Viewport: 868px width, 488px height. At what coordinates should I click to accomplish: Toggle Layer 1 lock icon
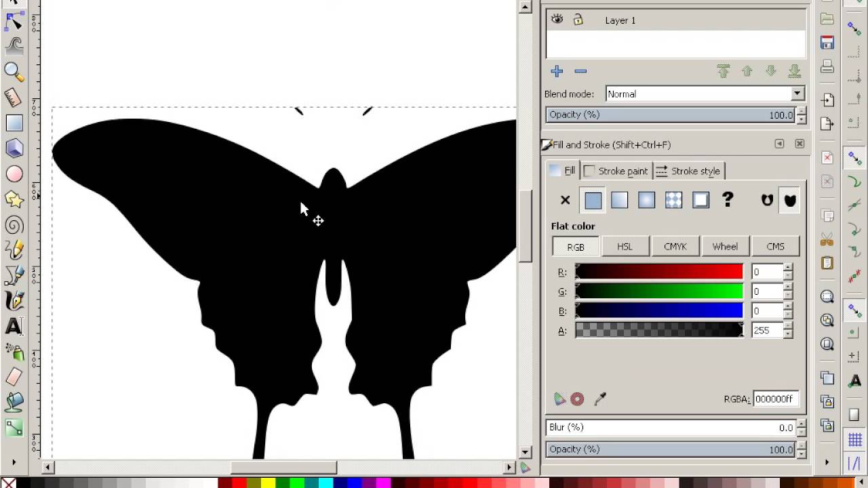[x=578, y=20]
